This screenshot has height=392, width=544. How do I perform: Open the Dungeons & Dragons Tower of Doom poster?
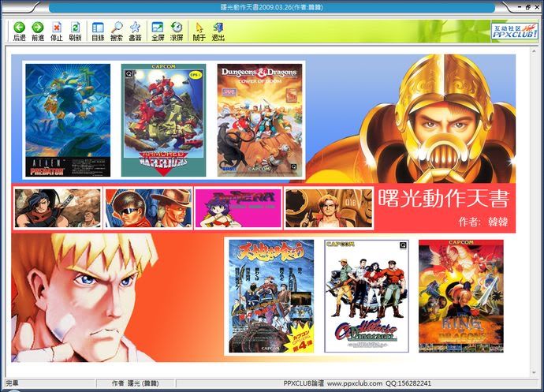pyautogui.click(x=259, y=120)
